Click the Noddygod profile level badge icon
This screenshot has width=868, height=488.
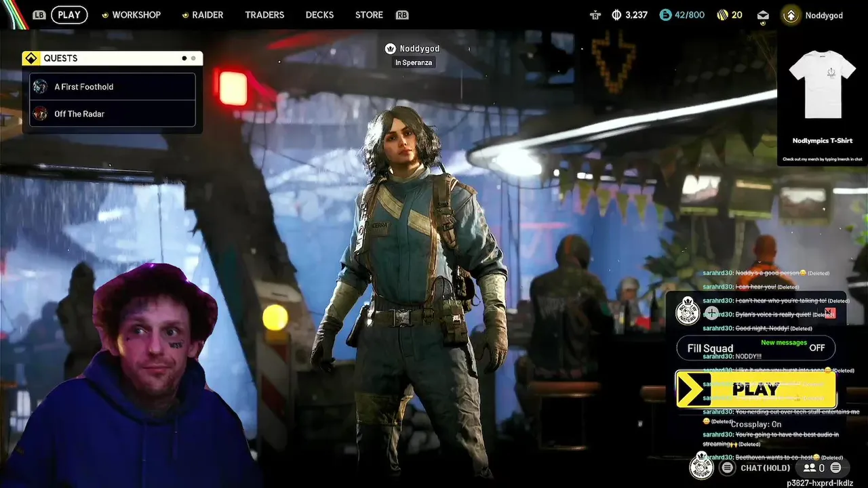pyautogui.click(x=791, y=15)
